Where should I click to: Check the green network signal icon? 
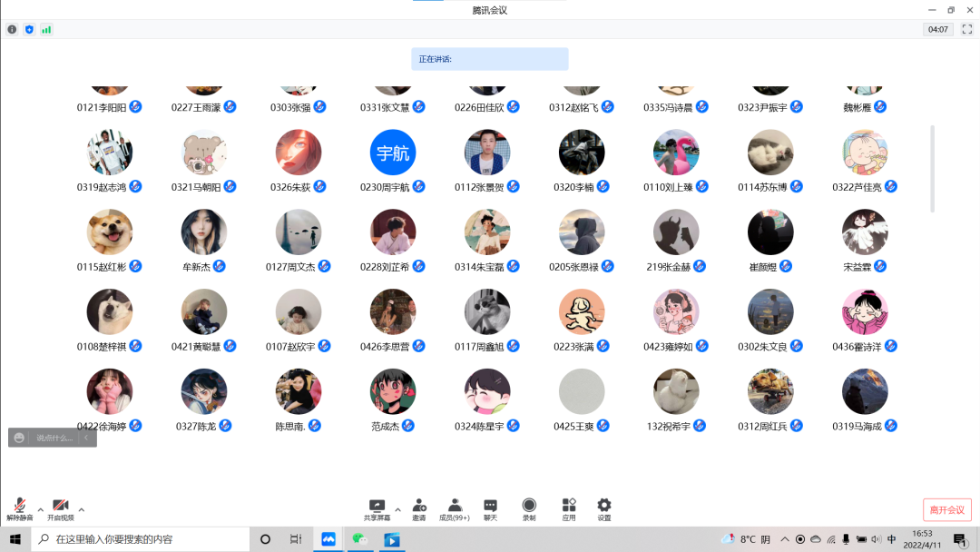(46, 29)
